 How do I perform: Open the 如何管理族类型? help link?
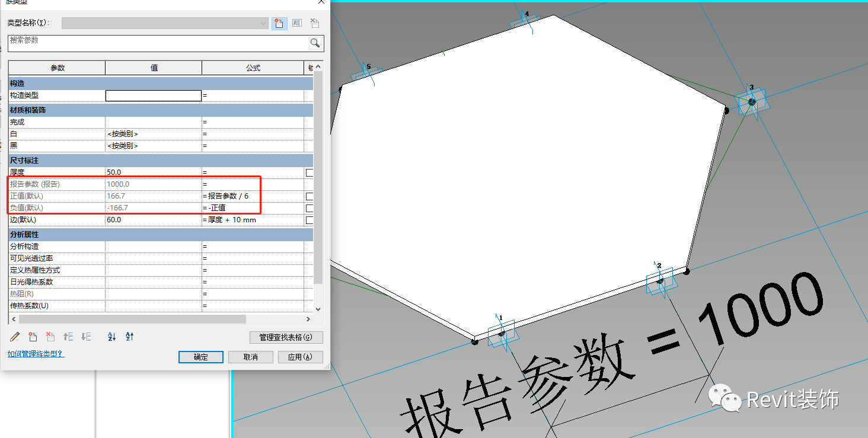(x=36, y=354)
